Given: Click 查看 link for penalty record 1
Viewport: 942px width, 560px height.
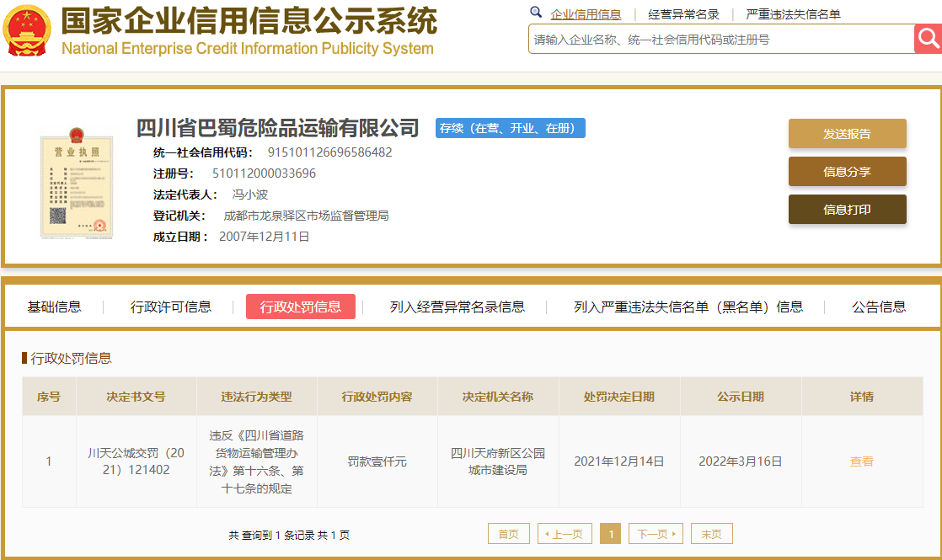Looking at the screenshot, I should tap(861, 461).
